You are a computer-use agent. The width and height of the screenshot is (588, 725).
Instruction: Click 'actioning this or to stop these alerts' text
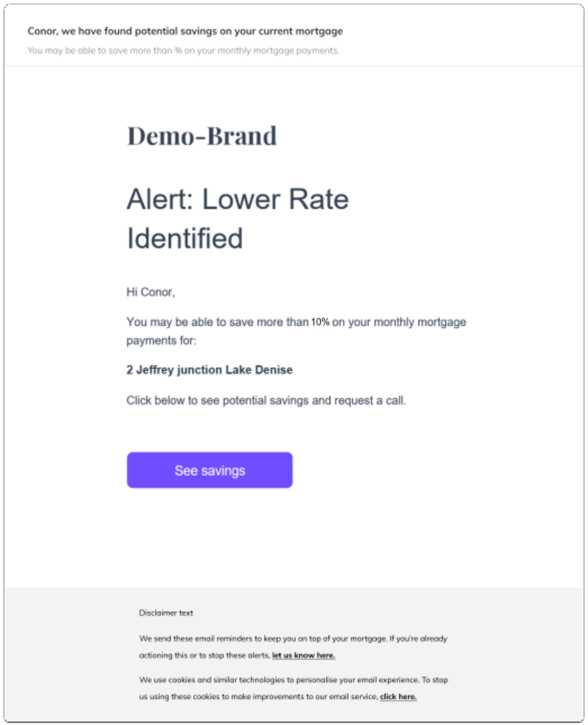coord(205,655)
